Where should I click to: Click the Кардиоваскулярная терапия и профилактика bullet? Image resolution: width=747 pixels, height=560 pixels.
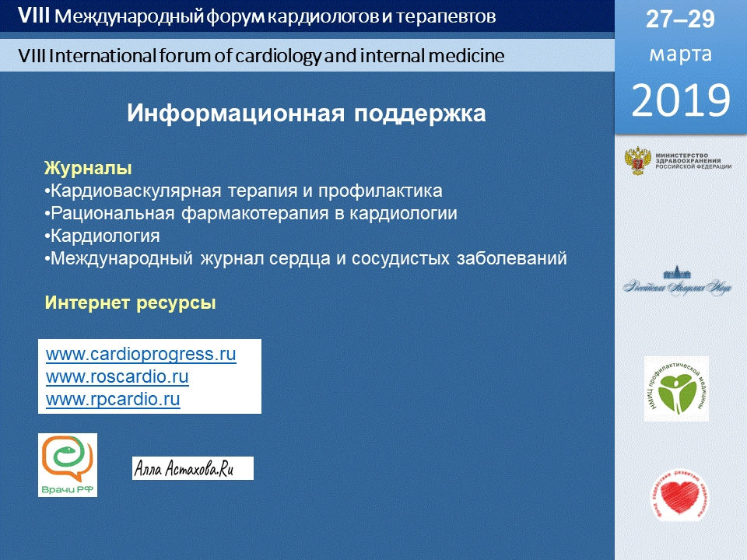243,191
